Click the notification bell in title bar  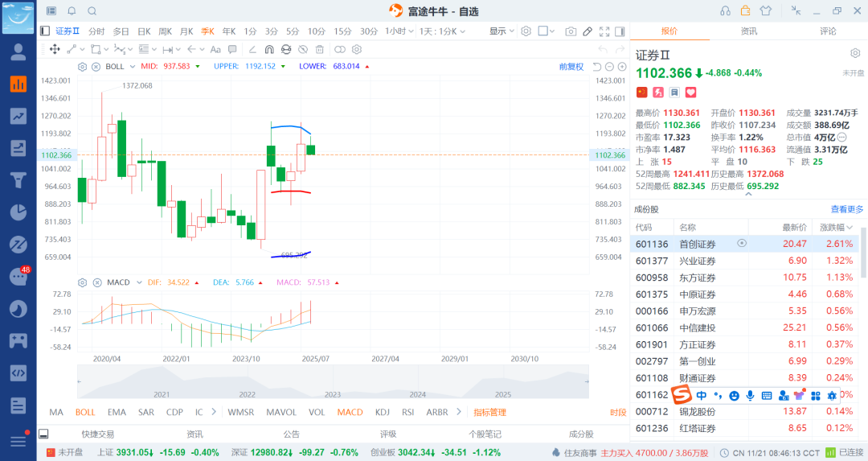coord(72,11)
